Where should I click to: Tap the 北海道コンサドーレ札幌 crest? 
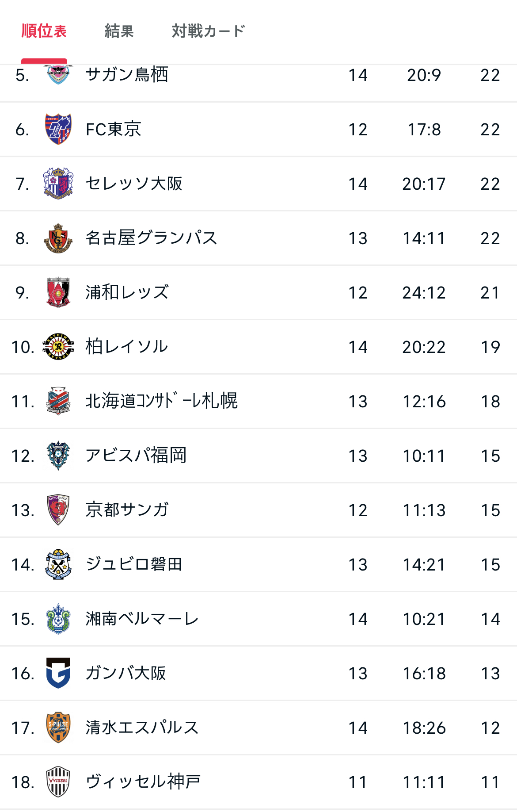[x=58, y=401]
